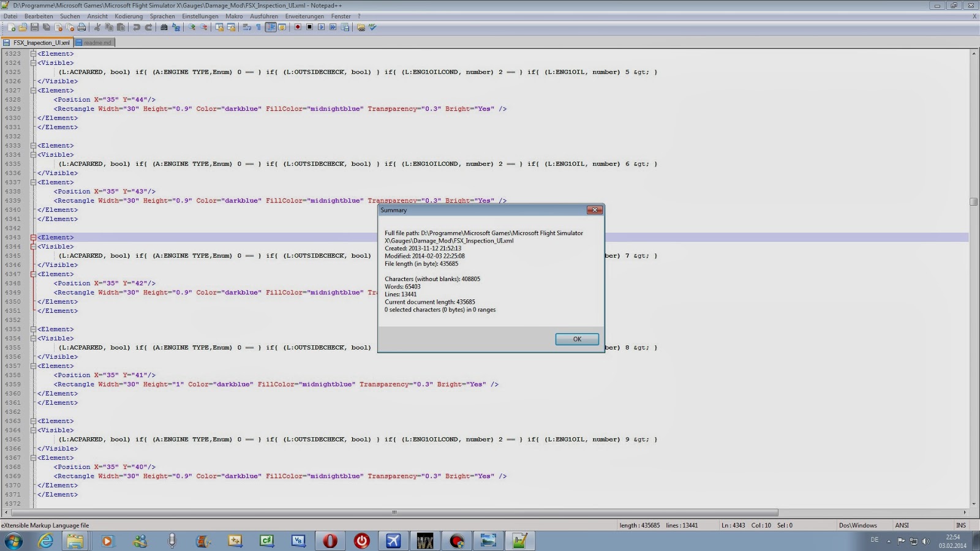Click the vertical scrollbar down arrow
980x551 pixels.
coord(973,504)
